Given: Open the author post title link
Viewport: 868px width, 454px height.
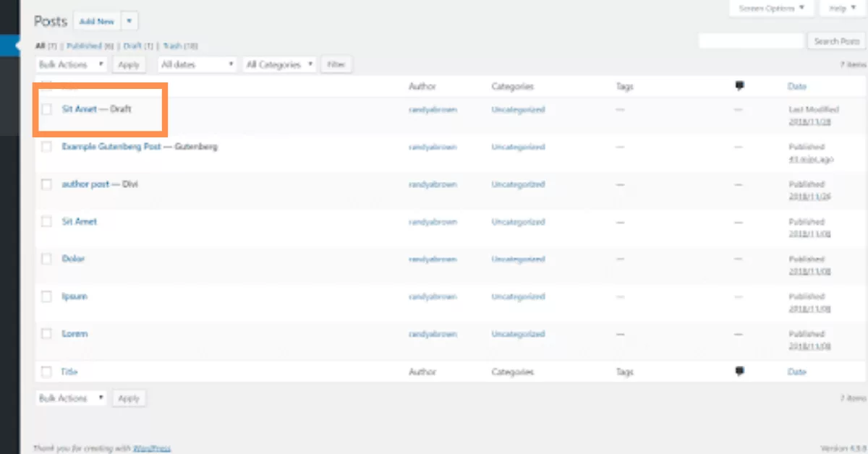Looking at the screenshot, I should 85,184.
